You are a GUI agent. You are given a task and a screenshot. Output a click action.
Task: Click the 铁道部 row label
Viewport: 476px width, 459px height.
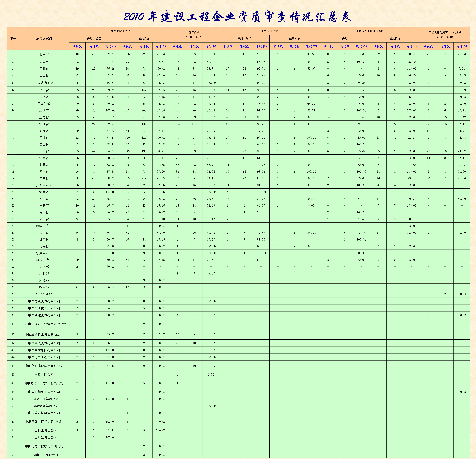click(x=44, y=267)
